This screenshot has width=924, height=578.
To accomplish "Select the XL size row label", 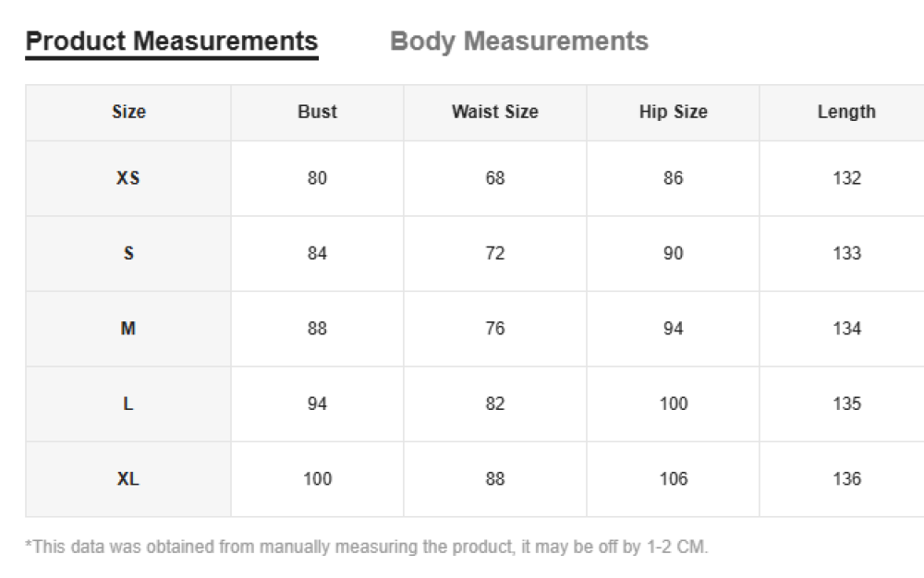I will pyautogui.click(x=128, y=479).
